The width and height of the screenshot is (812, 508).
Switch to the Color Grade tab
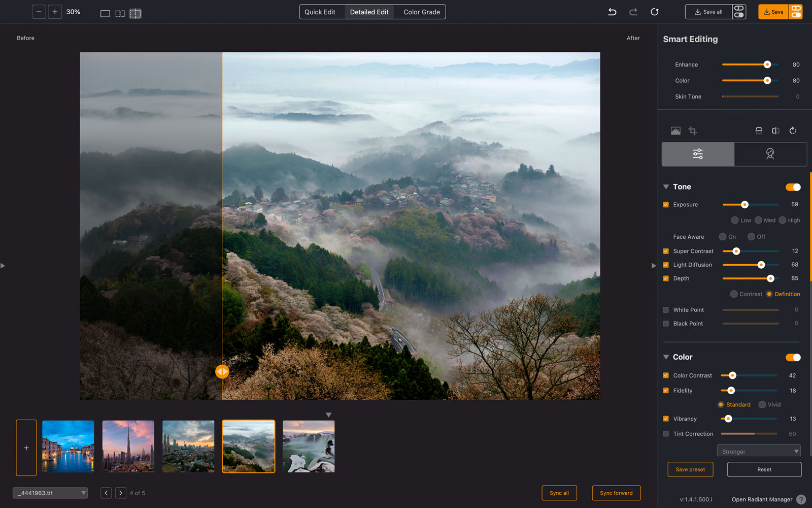pos(420,11)
